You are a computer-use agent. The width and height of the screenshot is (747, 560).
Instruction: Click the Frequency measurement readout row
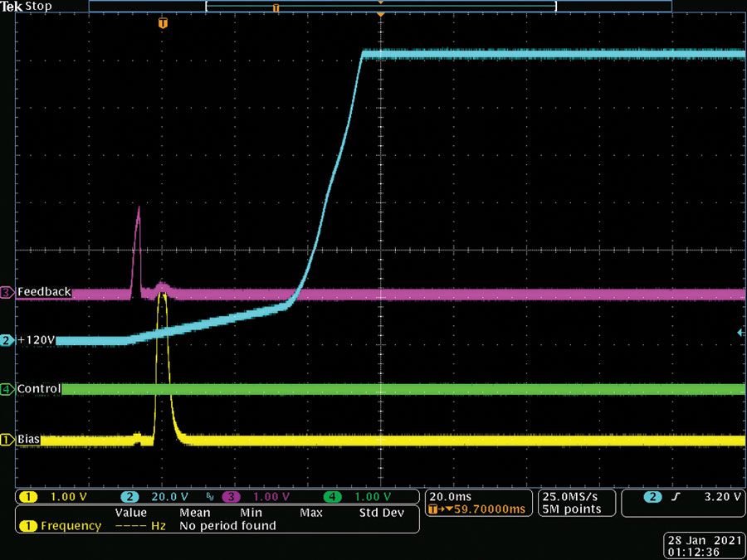[217, 526]
